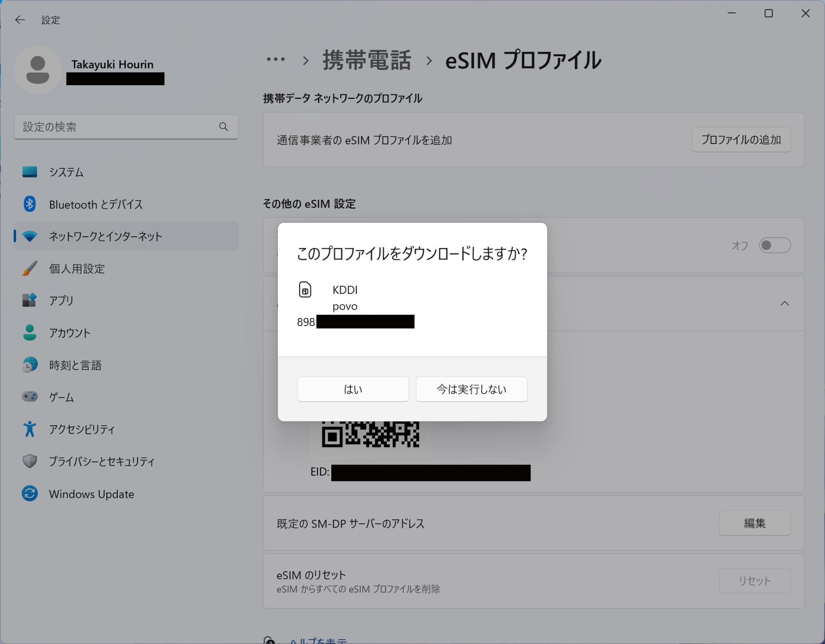This screenshot has width=825, height=644.
Task: Turn on the オフ toggle switch
Action: [775, 245]
